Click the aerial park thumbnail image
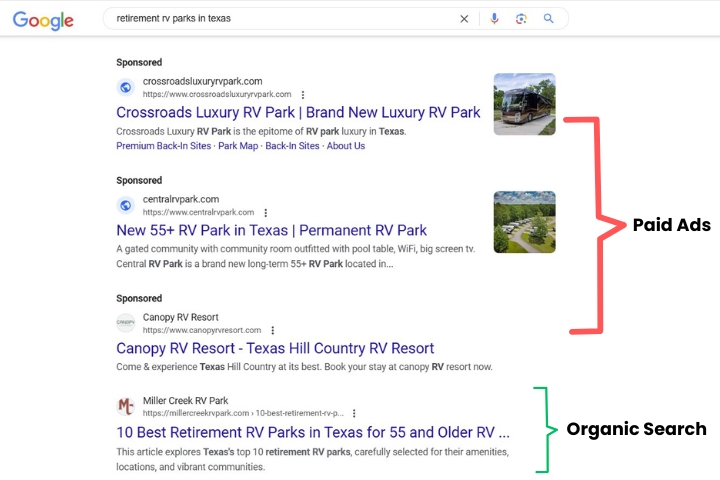The width and height of the screenshot is (720, 480). 524,222
